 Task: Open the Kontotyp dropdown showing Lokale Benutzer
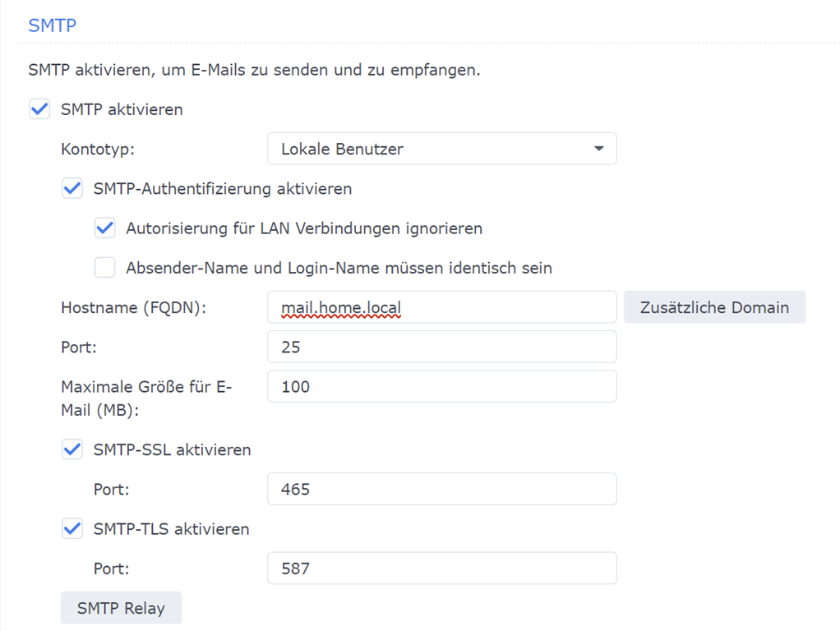(x=441, y=149)
